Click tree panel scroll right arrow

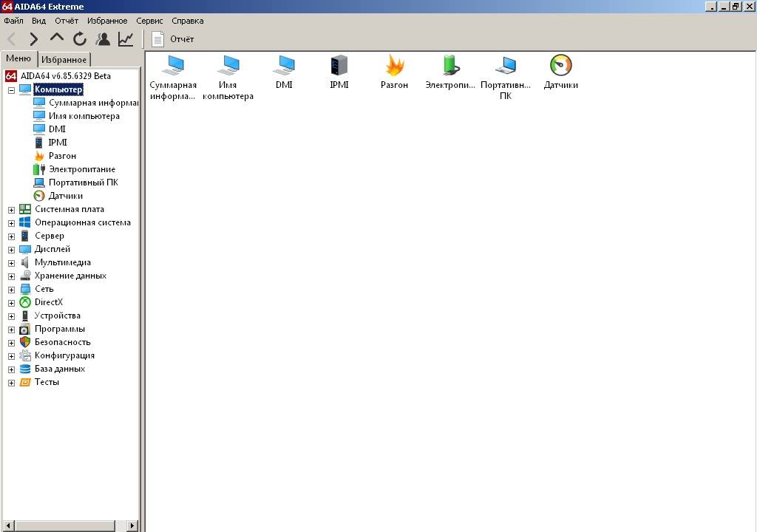132,525
